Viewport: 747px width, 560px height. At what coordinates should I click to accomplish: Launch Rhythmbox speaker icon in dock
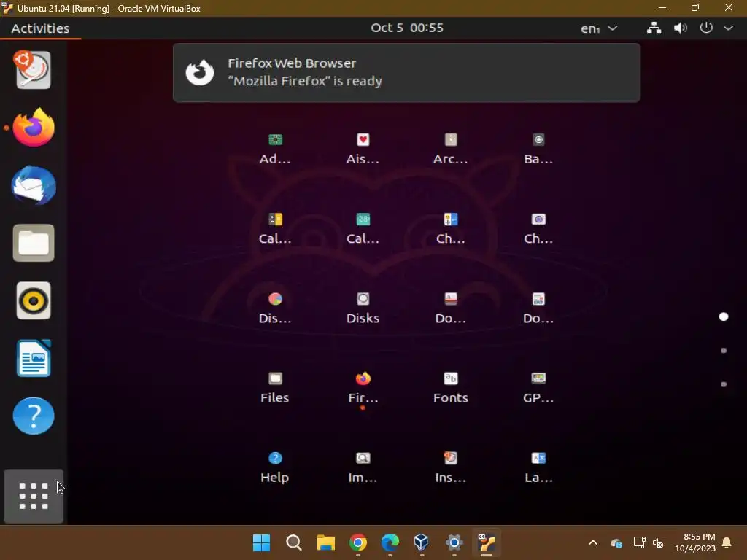[34, 300]
